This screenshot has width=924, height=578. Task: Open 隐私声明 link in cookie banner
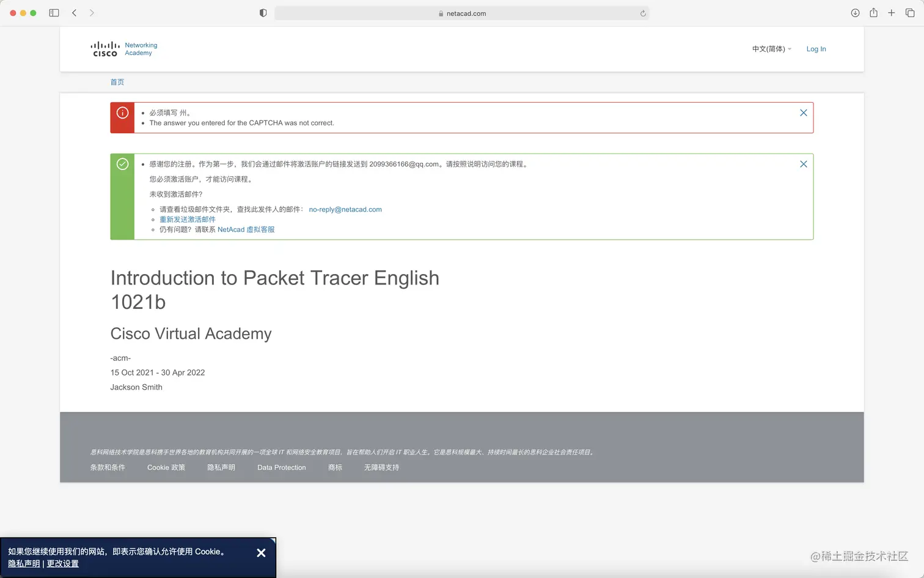pyautogui.click(x=24, y=564)
